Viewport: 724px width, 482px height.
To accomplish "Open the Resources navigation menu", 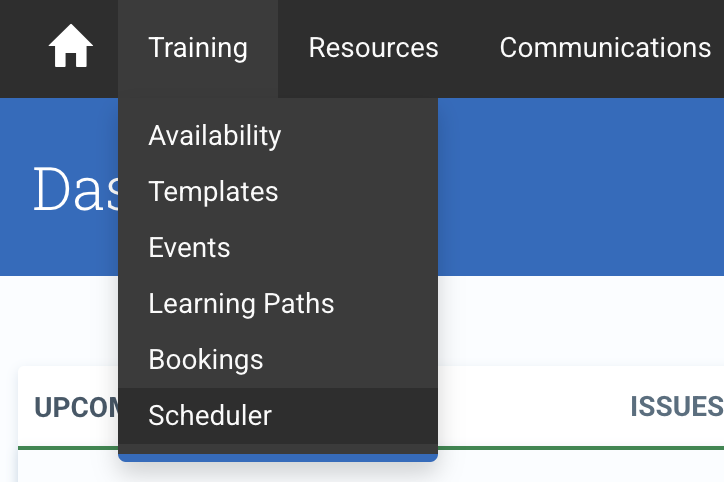I will click(373, 48).
